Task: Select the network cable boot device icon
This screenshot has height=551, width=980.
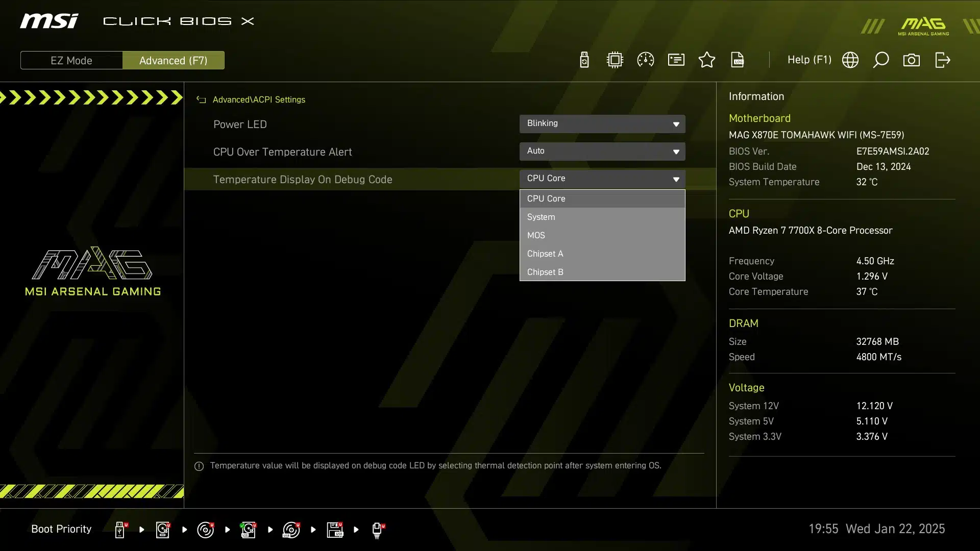Action: click(378, 531)
